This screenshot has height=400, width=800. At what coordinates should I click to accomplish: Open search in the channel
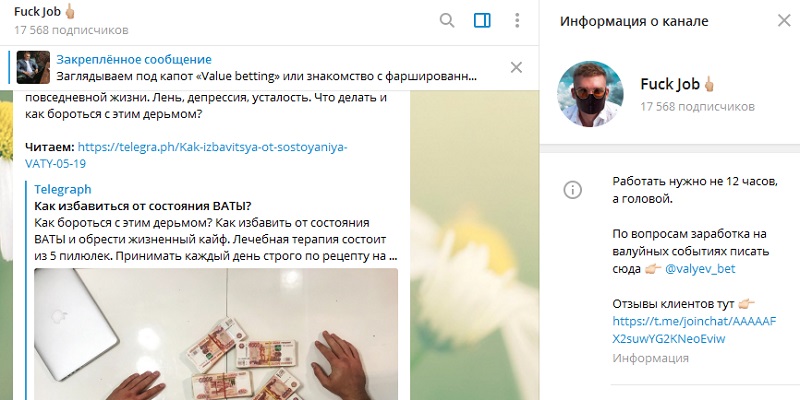coord(447,20)
